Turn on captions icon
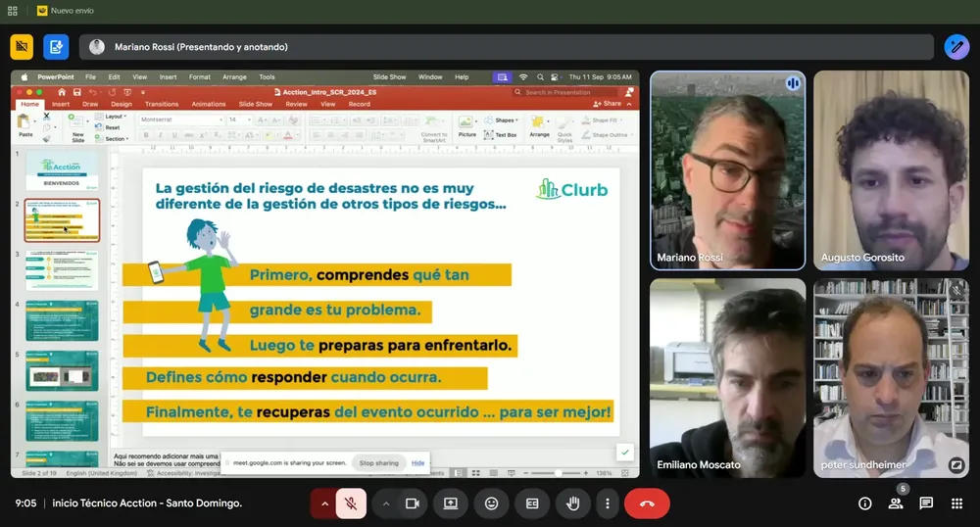980x527 pixels. pos(532,503)
